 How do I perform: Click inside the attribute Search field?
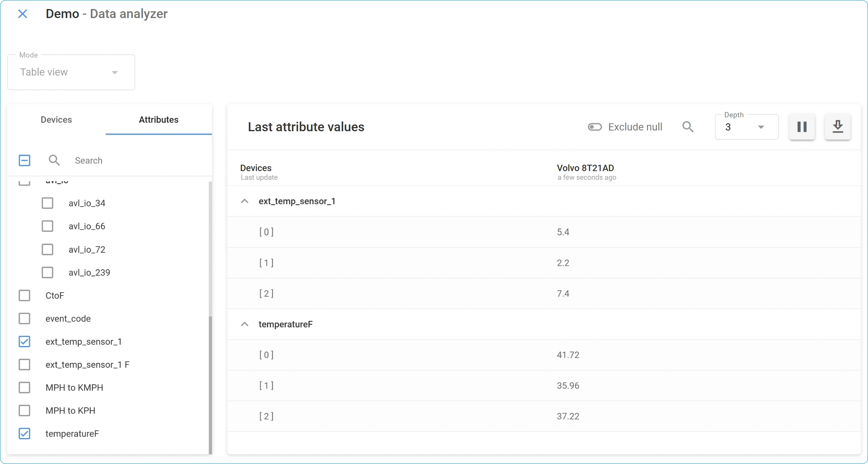(x=113, y=160)
